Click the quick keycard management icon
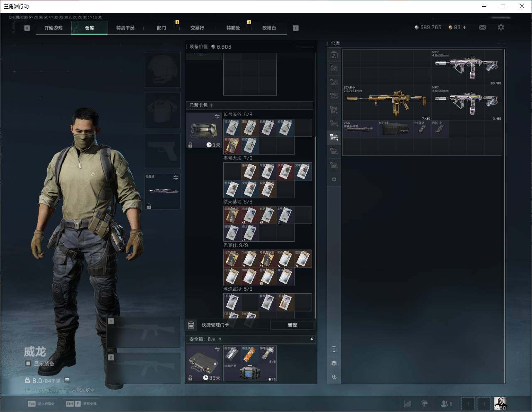This screenshot has width=532, height=412. point(191,325)
